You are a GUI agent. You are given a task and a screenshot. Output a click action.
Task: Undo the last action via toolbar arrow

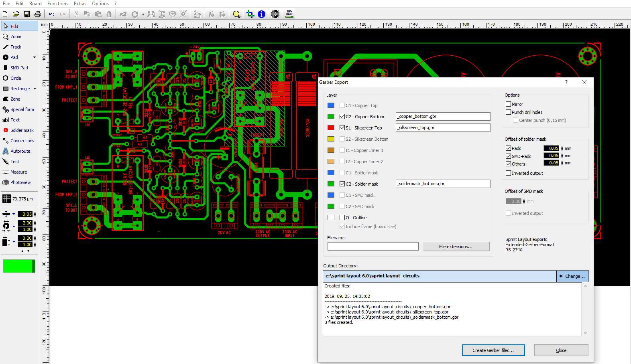[x=52, y=14]
